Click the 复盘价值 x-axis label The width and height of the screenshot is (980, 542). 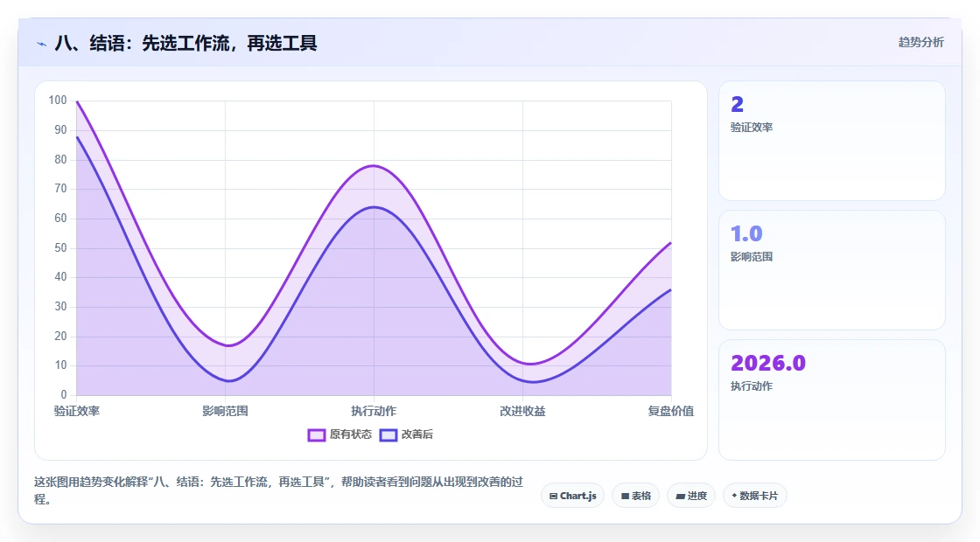click(670, 411)
